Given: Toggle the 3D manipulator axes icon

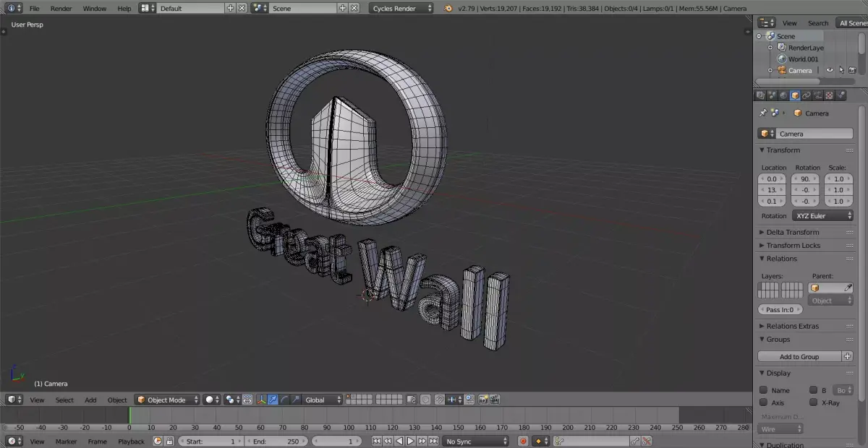Looking at the screenshot, I should click(x=261, y=400).
